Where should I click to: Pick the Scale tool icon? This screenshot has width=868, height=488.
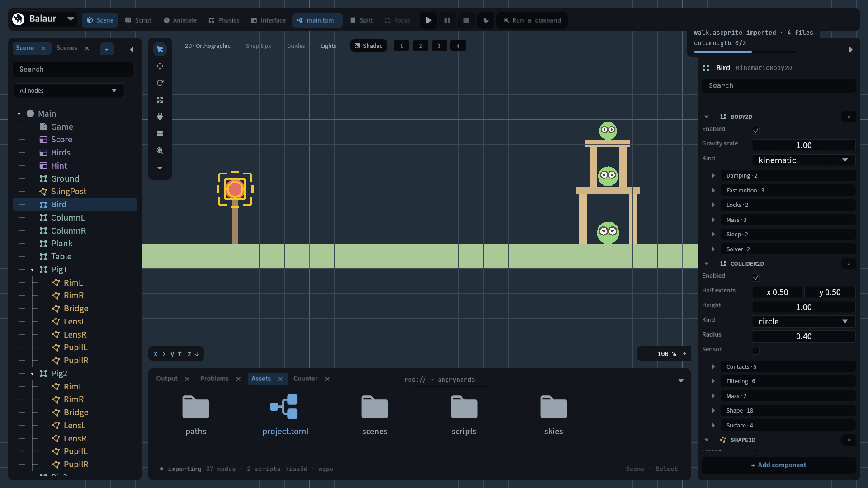160,100
